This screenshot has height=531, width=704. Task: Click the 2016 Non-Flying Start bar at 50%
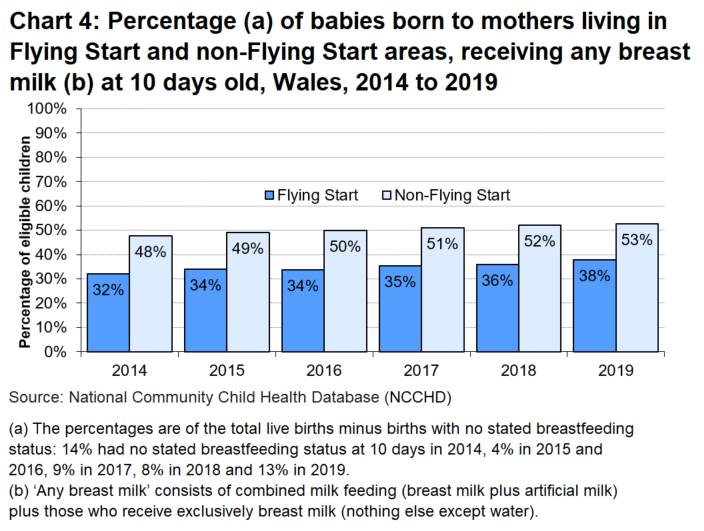pyautogui.click(x=345, y=300)
